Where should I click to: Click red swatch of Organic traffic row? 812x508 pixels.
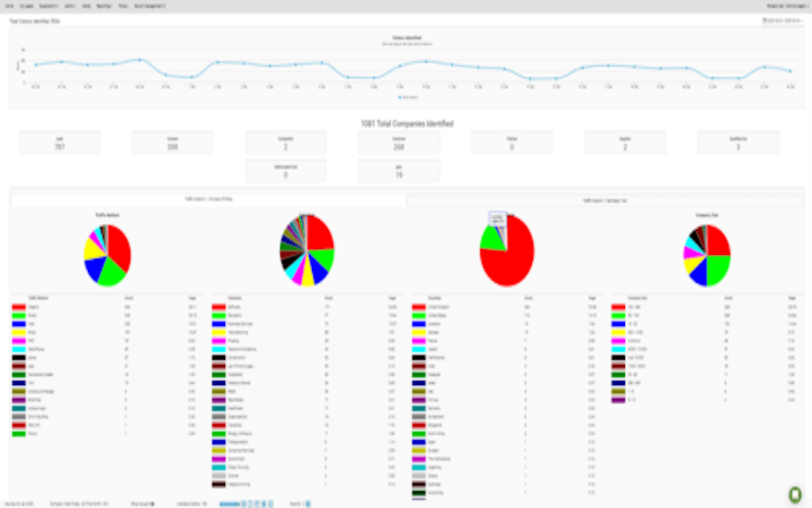(x=19, y=306)
